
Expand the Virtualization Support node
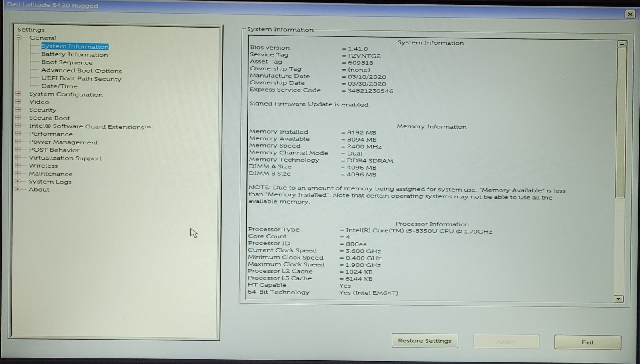coord(18,157)
